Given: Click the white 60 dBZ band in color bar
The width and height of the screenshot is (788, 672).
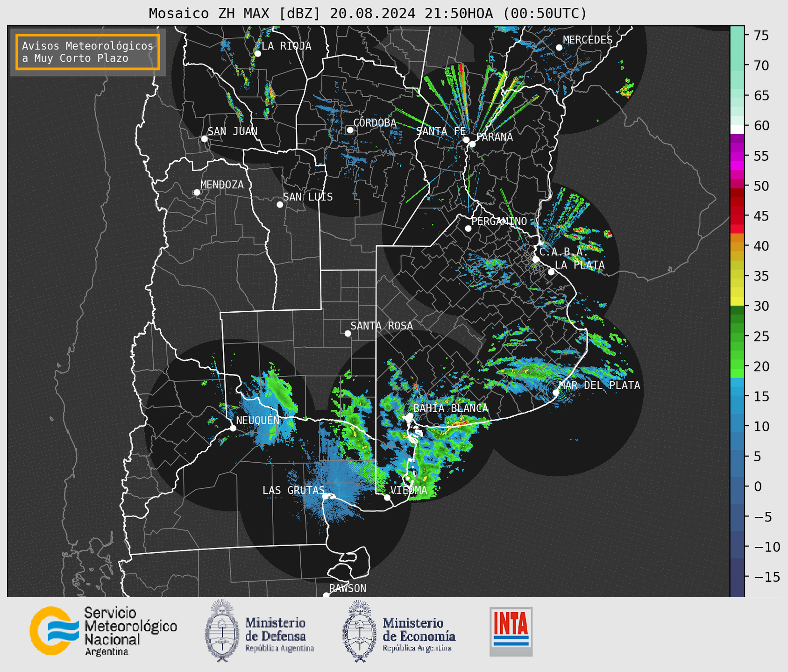Looking at the screenshot, I should tap(737, 129).
